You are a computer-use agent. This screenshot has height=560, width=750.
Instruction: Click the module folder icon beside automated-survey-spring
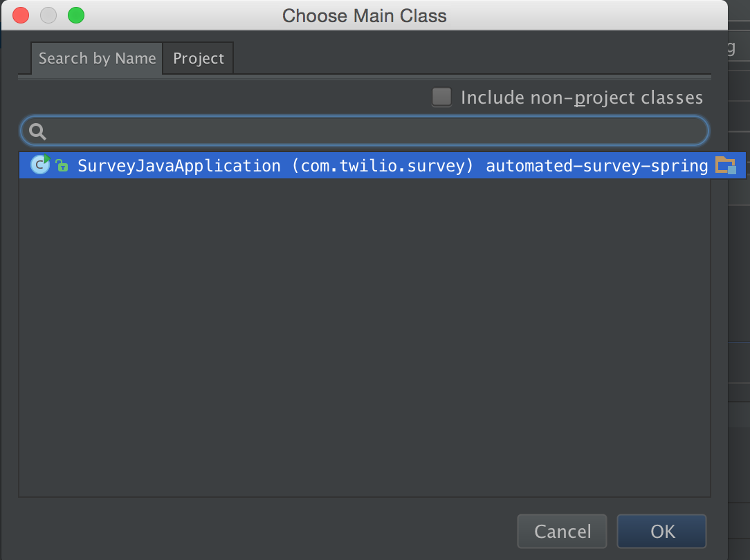(726, 165)
